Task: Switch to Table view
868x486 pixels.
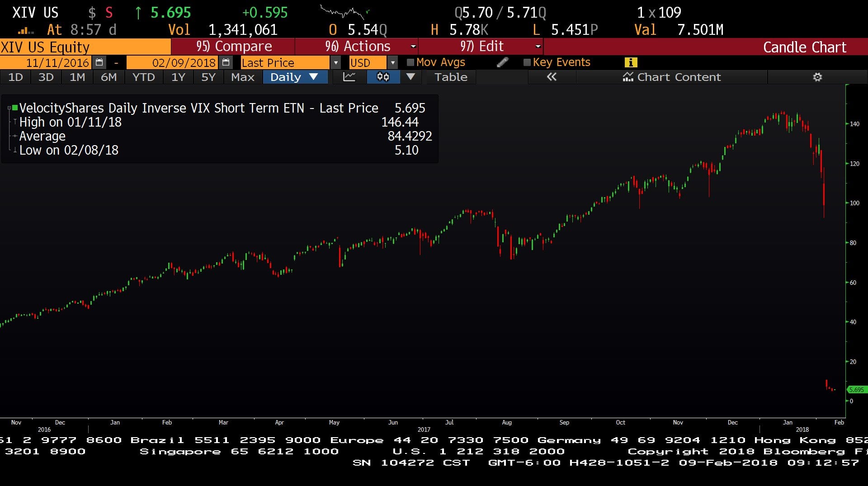Action: pos(451,77)
